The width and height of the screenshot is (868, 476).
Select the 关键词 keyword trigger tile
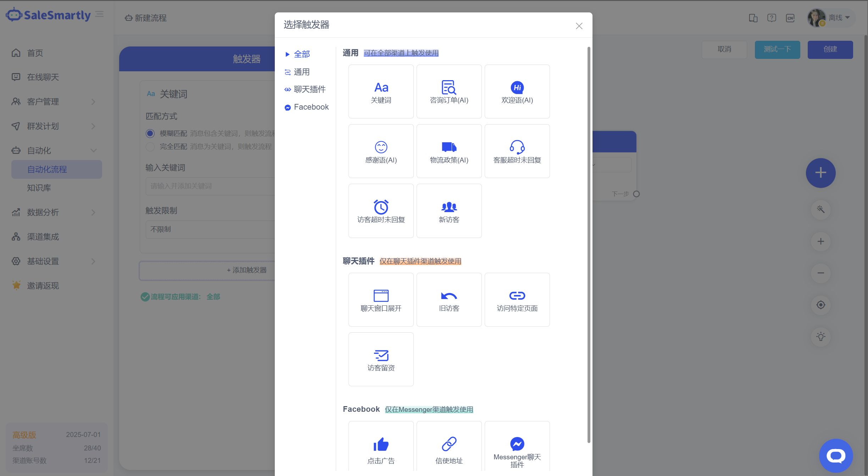[x=381, y=92]
